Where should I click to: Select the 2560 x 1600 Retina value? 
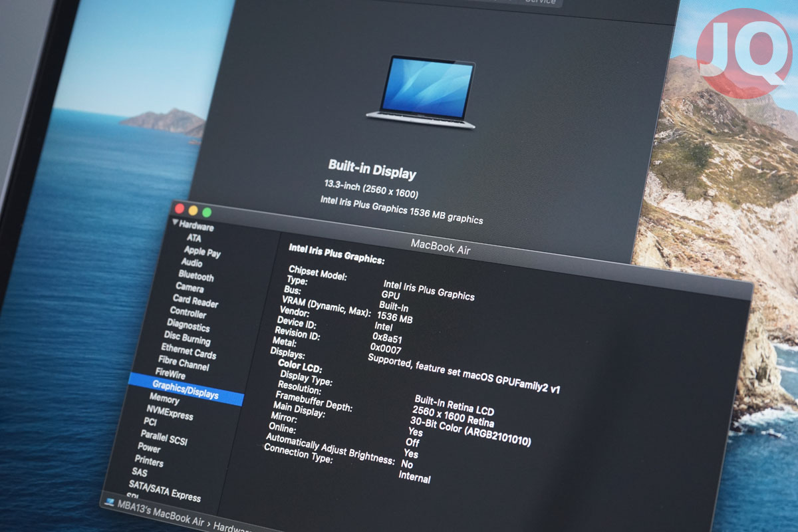(453, 416)
